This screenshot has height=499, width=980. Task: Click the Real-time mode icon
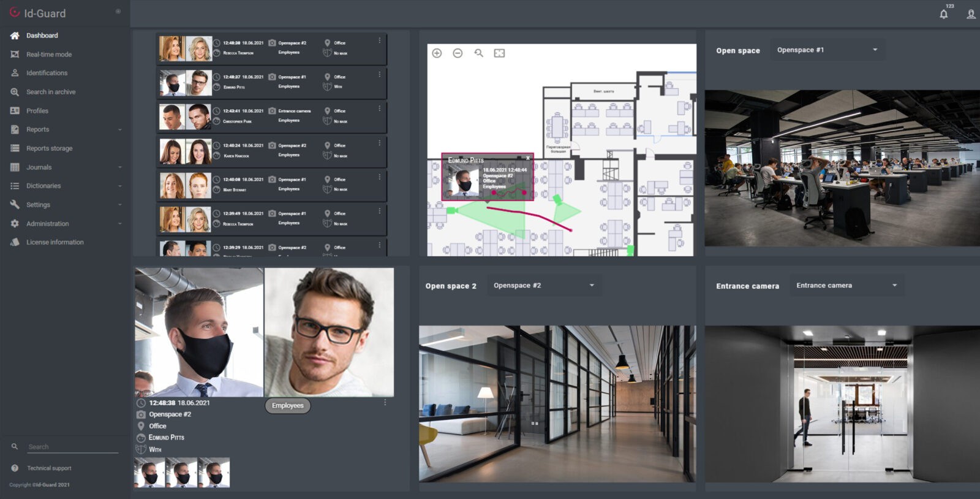15,55
